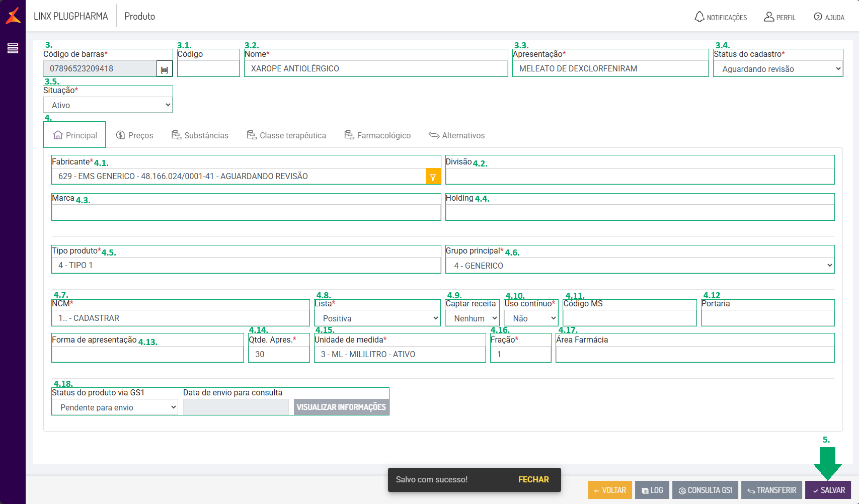Image resolution: width=859 pixels, height=504 pixels.
Task: Click the Unidade de medida field
Action: pos(400,354)
